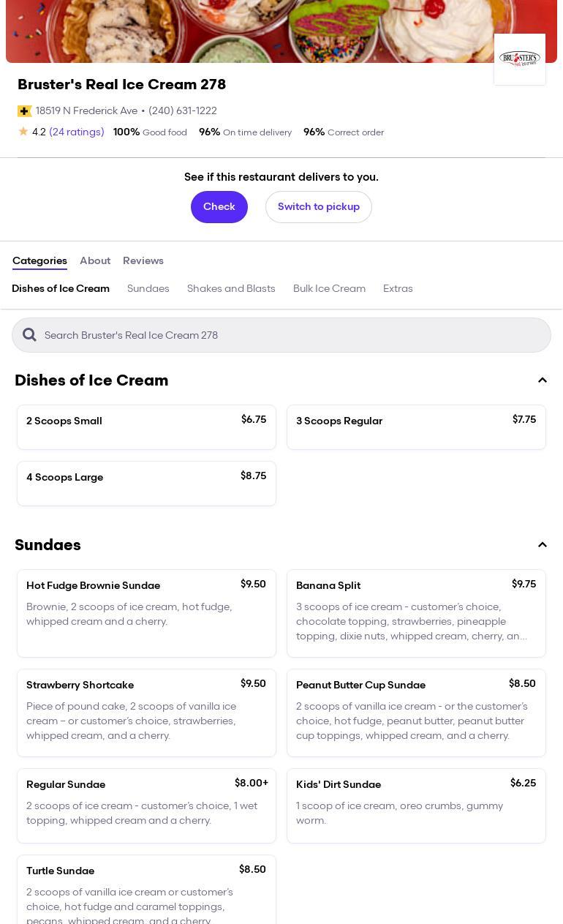Choose the Banana Split sundae

pos(416,613)
